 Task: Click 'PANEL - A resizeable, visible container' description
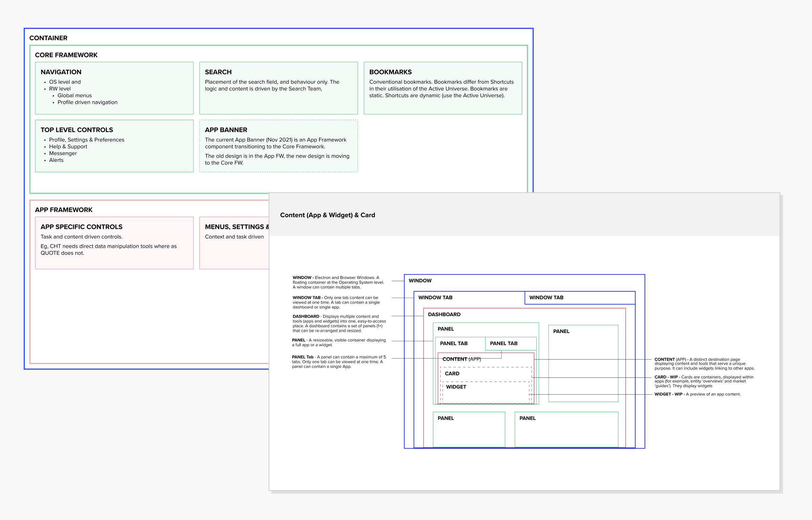[339, 343]
